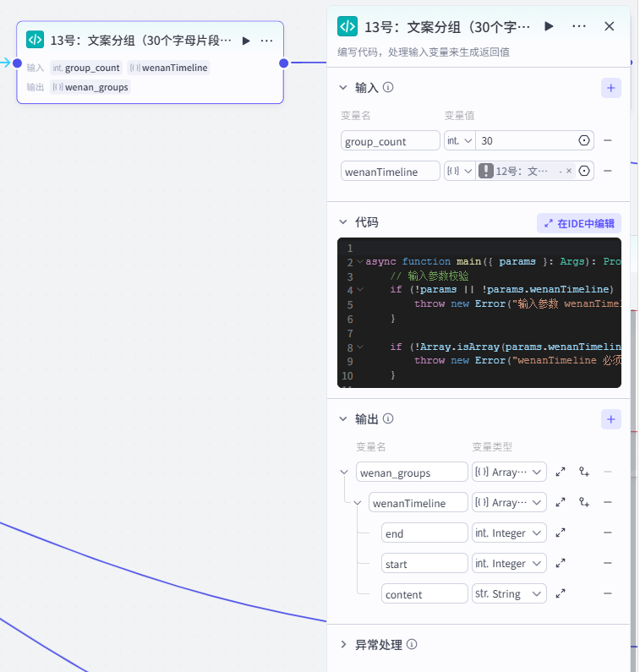
Task: Open the int type dropdown for group_count
Action: (460, 140)
